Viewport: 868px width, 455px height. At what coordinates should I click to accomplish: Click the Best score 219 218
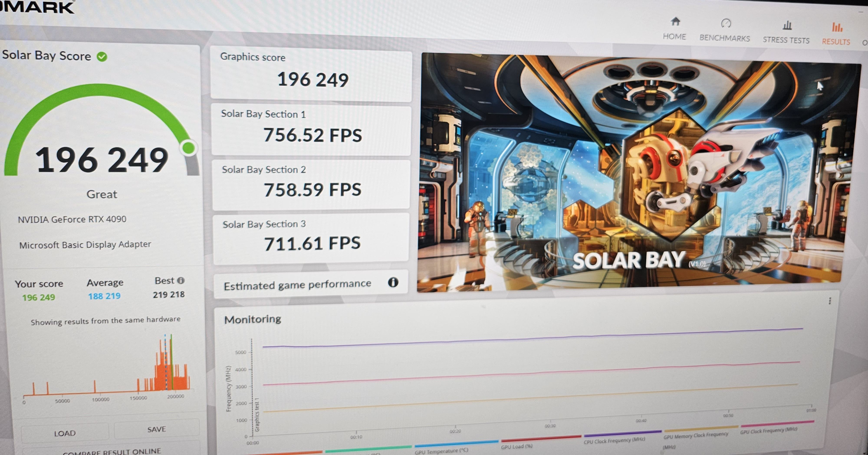pos(168,295)
